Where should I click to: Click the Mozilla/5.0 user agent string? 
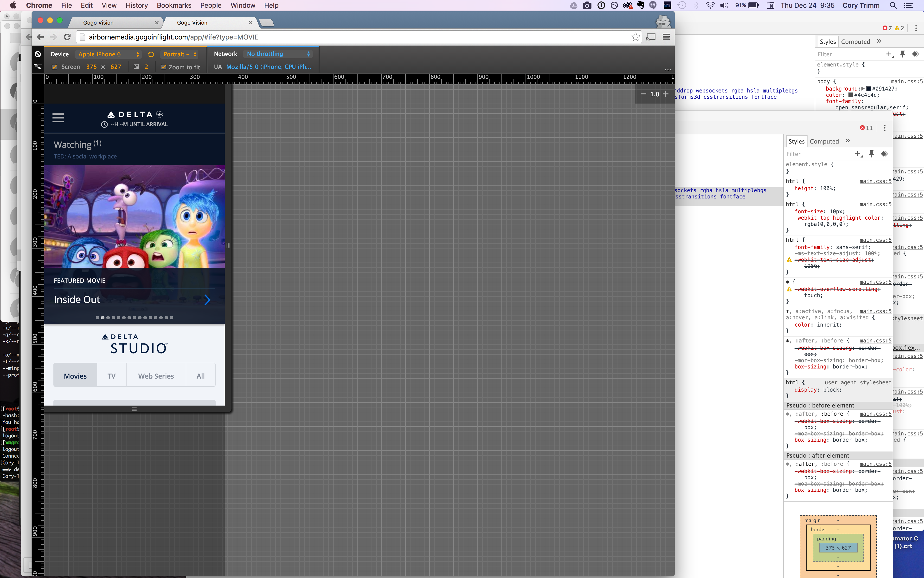[269, 67]
